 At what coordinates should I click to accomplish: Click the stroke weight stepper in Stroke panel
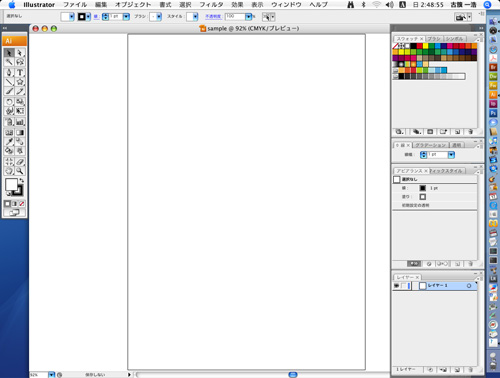click(x=423, y=155)
